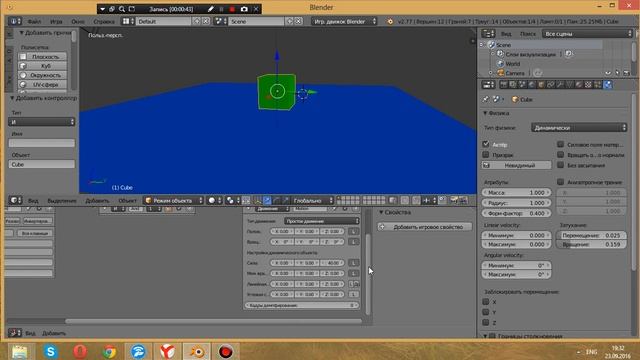Open the Render properties tab icon
640x360 pixels.
pos(504,84)
